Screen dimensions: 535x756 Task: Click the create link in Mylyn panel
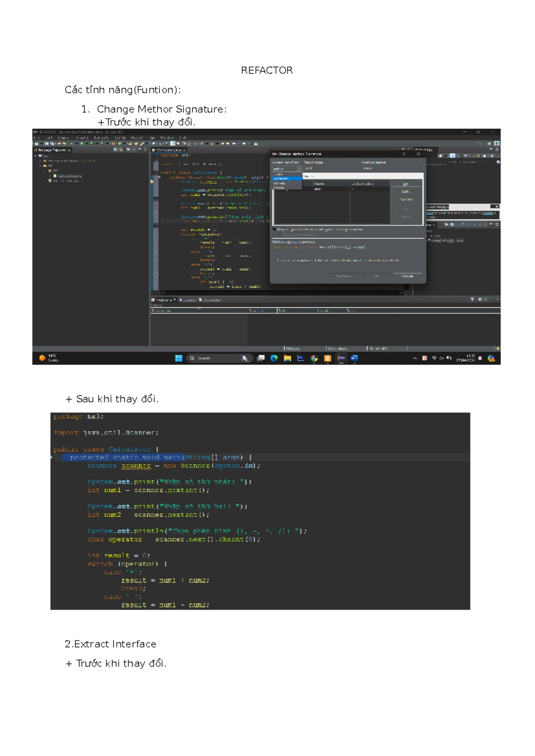click(x=488, y=213)
